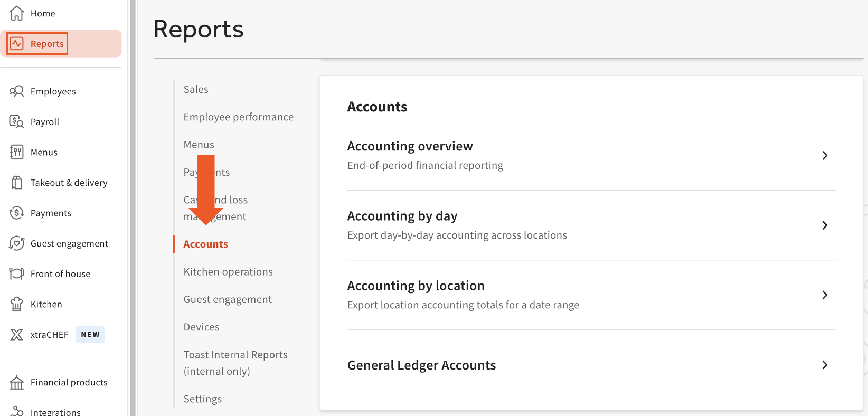Open Financial products via its icon

coord(16,382)
